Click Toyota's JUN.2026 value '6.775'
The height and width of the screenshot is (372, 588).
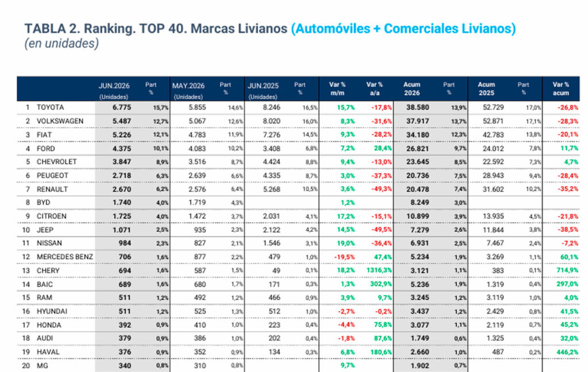pos(122,107)
